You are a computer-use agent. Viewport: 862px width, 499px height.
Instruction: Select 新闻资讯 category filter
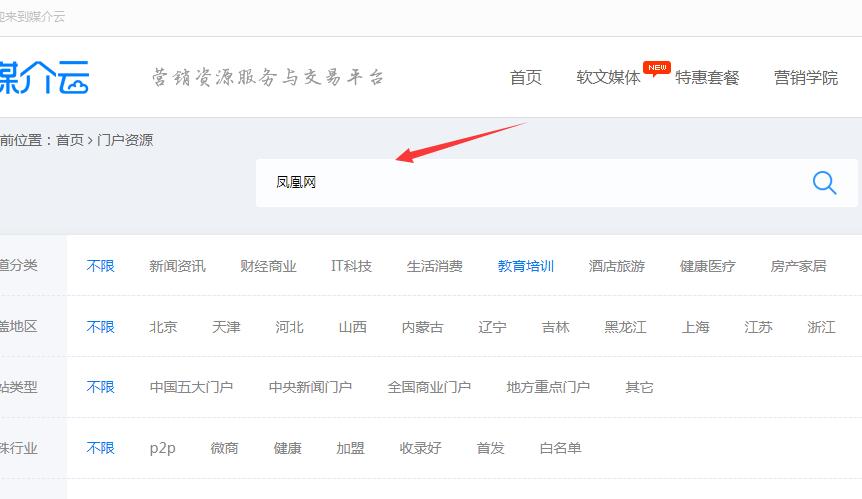tap(177, 266)
